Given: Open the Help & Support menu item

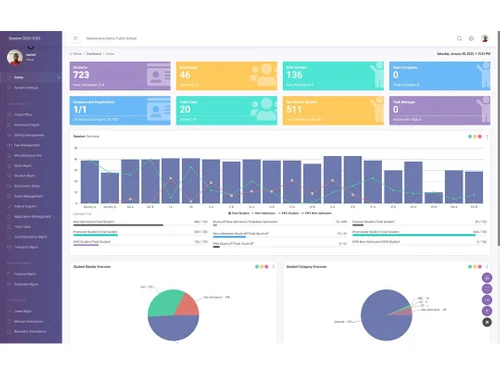Looking at the screenshot, I should [x=31, y=206].
